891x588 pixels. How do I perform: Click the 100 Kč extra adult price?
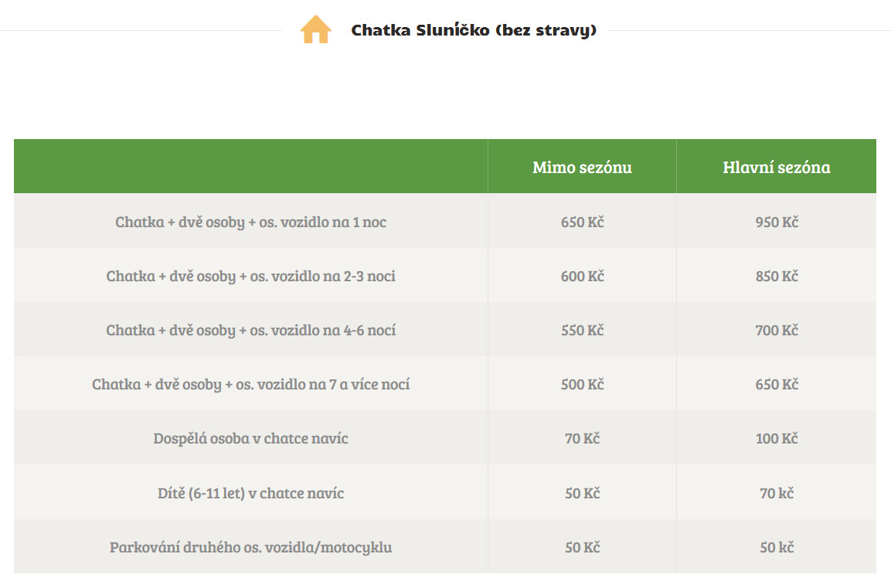pos(777,439)
